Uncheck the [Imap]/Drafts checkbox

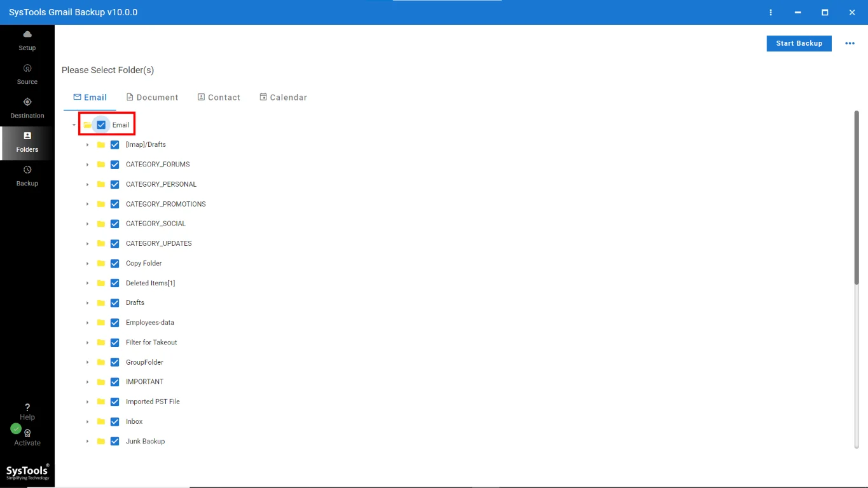(x=115, y=145)
